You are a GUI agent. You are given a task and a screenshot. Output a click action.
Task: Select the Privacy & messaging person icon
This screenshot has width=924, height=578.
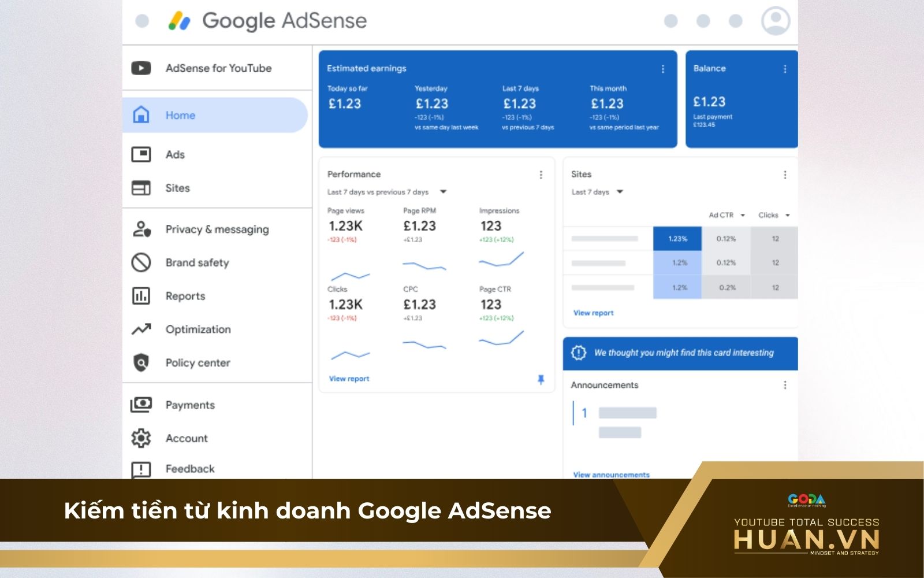coord(140,229)
